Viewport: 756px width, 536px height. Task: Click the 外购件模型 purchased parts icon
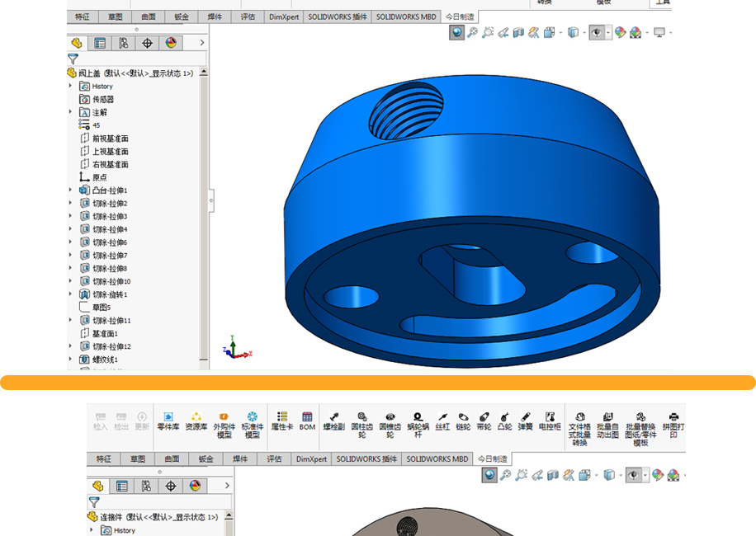click(224, 426)
